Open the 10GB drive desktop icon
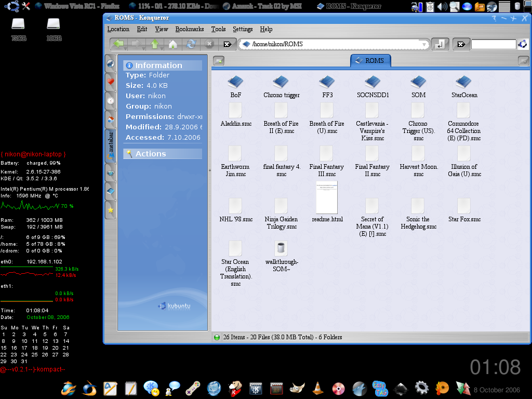This screenshot has height=399, width=532. click(x=54, y=30)
